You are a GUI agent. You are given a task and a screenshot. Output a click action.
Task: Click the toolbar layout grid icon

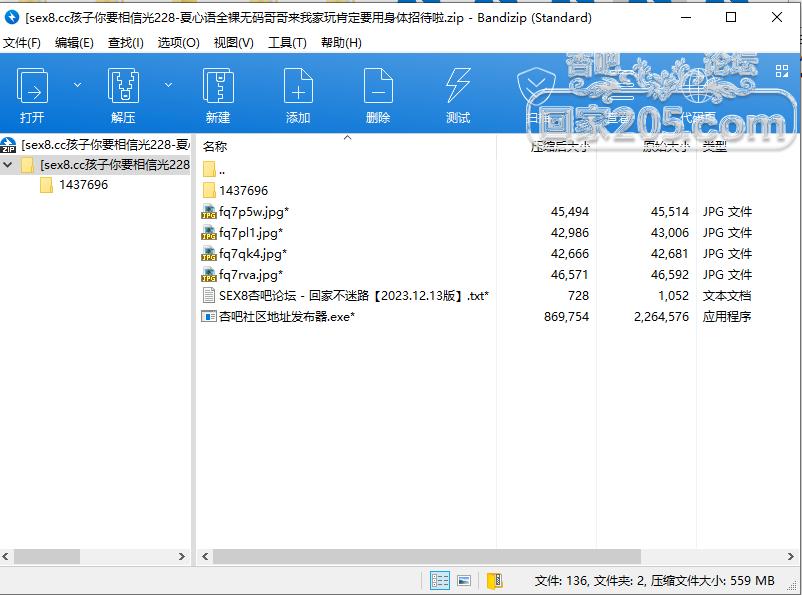point(782,71)
